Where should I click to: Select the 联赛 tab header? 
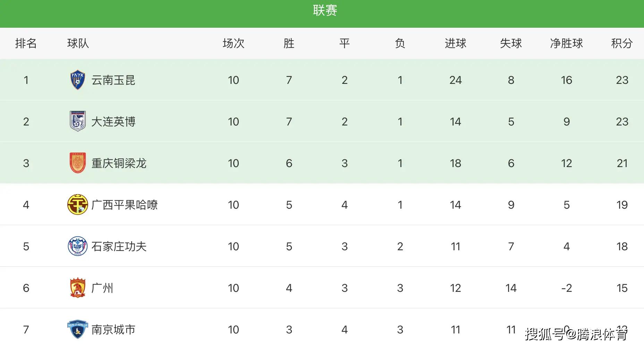click(x=325, y=10)
